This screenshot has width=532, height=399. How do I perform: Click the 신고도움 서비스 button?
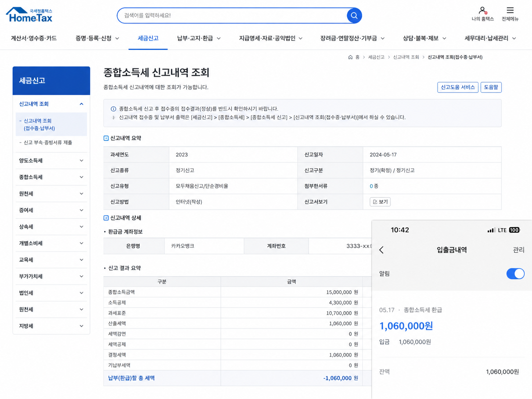click(458, 87)
